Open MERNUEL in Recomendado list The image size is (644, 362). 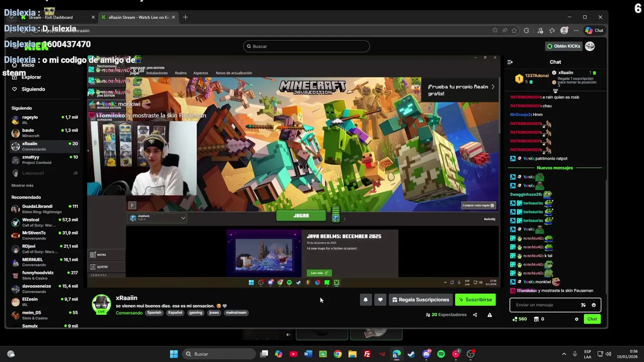click(x=45, y=262)
